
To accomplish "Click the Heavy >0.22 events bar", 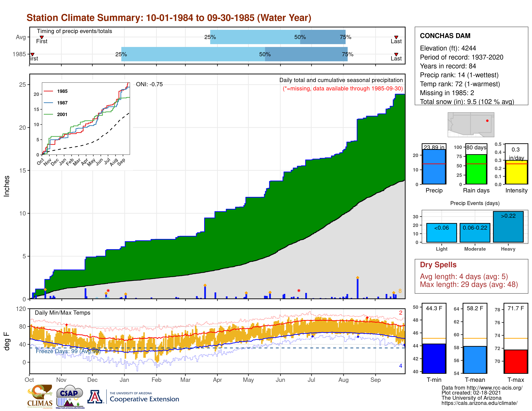I will pos(508,227).
